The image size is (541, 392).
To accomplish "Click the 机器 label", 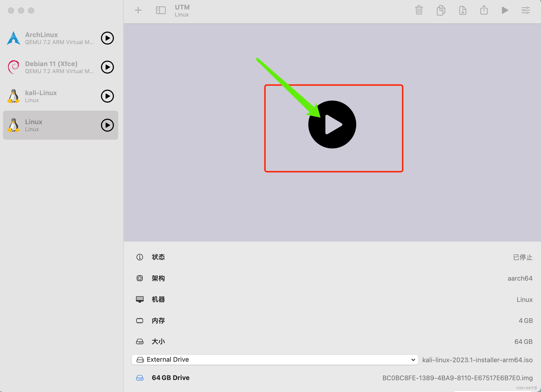I will pos(158,299).
